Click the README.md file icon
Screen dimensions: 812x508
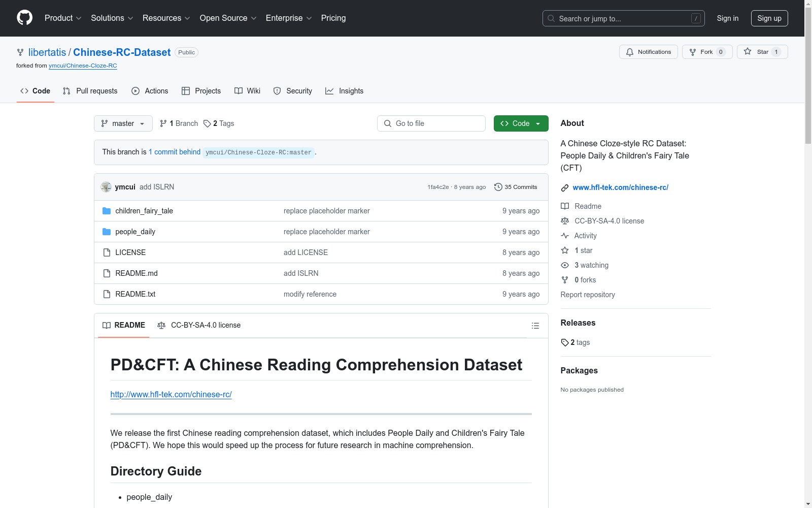(x=107, y=273)
